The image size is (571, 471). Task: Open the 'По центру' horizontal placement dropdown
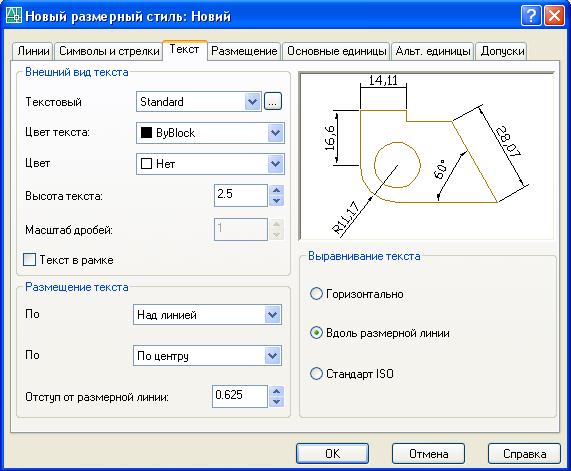(273, 356)
